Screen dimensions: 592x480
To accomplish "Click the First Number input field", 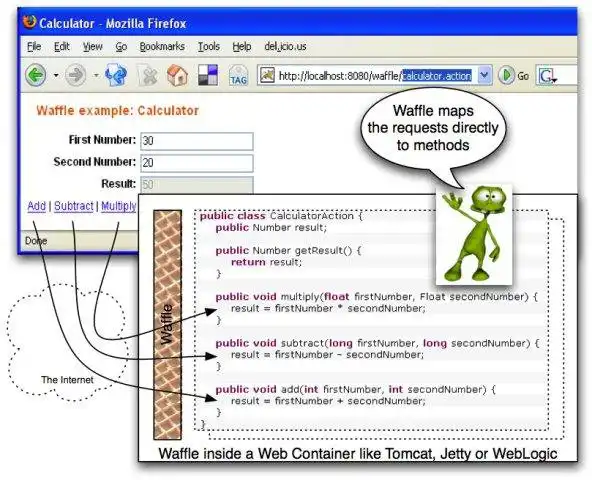I will pyautogui.click(x=197, y=141).
